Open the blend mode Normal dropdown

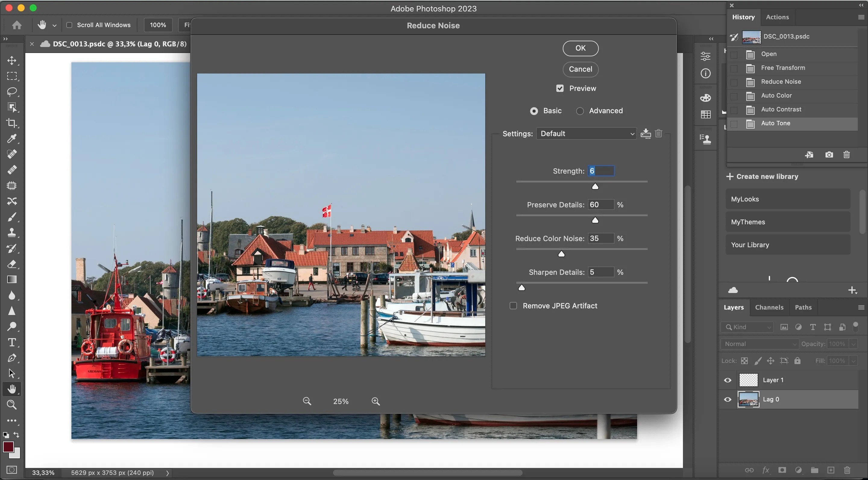click(759, 344)
